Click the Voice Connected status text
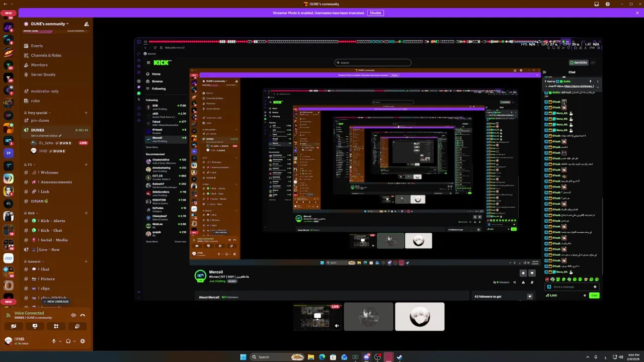 [x=29, y=313]
